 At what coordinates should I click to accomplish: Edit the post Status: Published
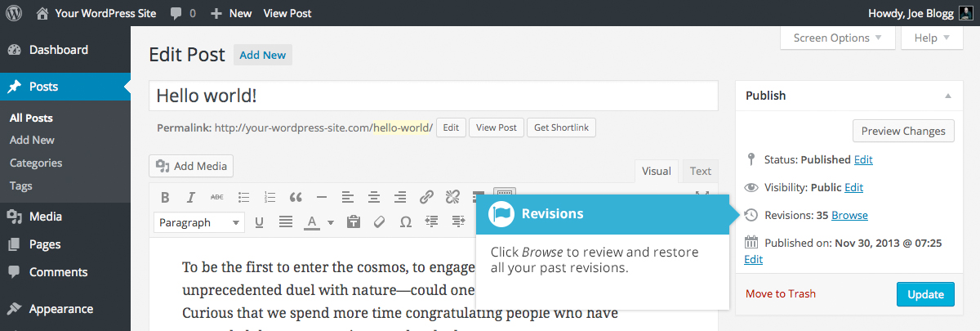click(863, 160)
